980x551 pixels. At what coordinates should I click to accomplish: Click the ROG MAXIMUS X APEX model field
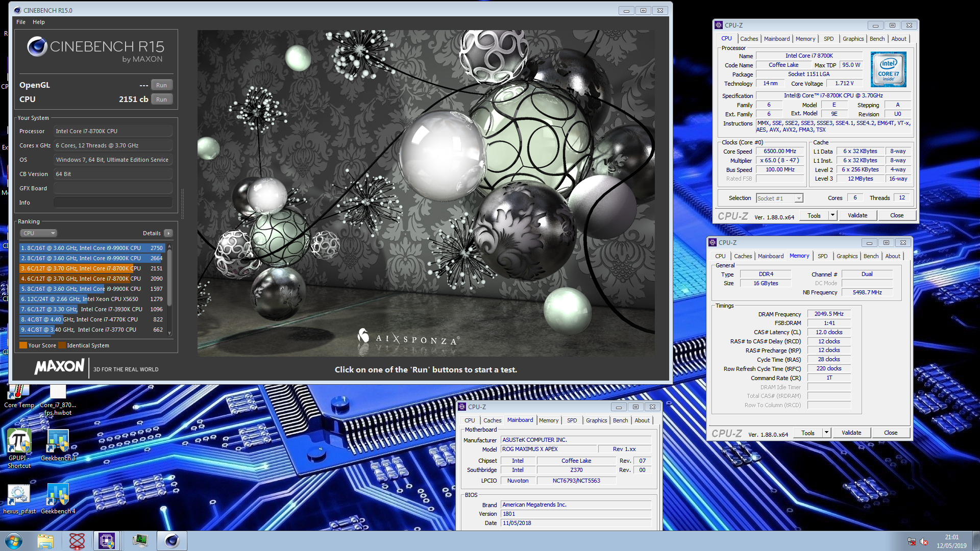pyautogui.click(x=549, y=449)
